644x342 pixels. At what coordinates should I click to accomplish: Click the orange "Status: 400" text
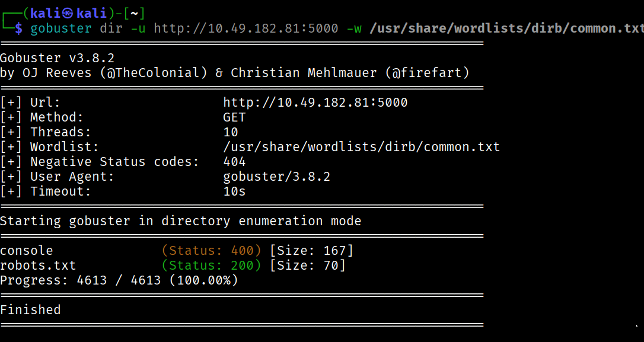pos(212,251)
